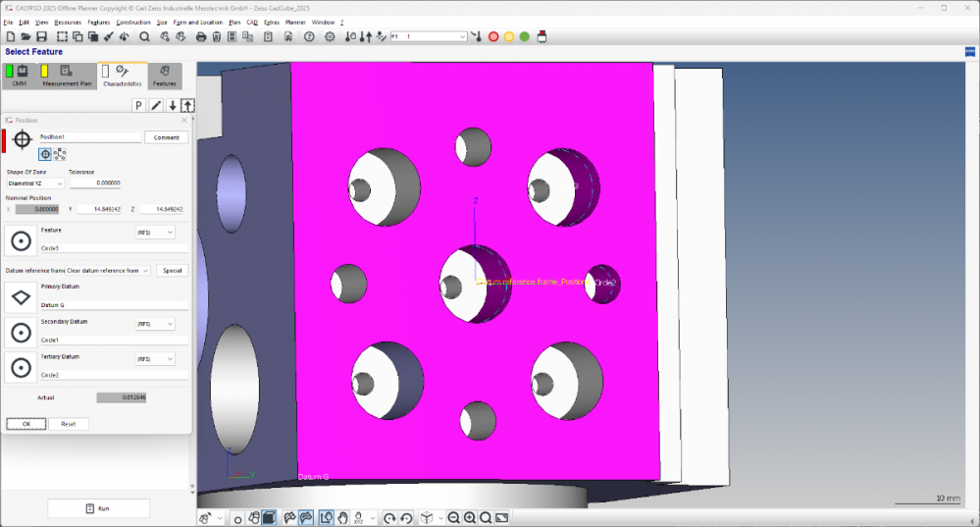
Task: Click the green traffic light icon
Action: (525, 37)
